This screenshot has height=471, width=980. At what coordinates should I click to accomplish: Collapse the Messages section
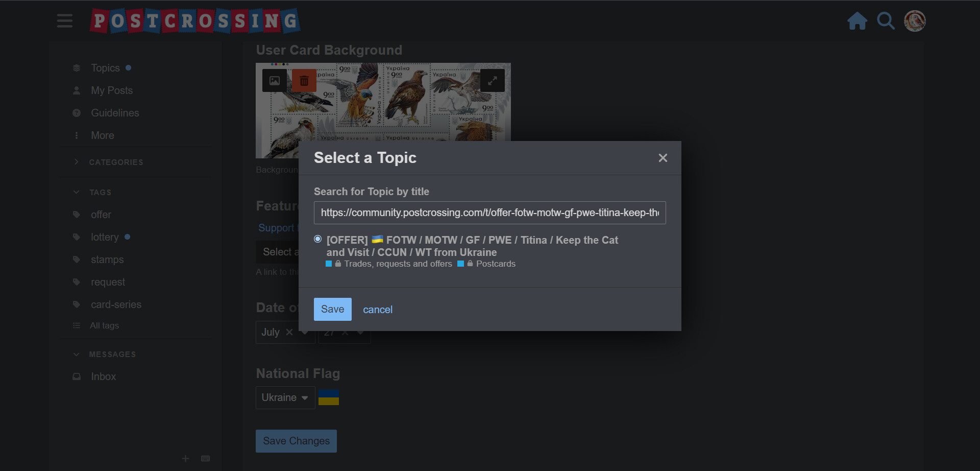tap(112, 354)
